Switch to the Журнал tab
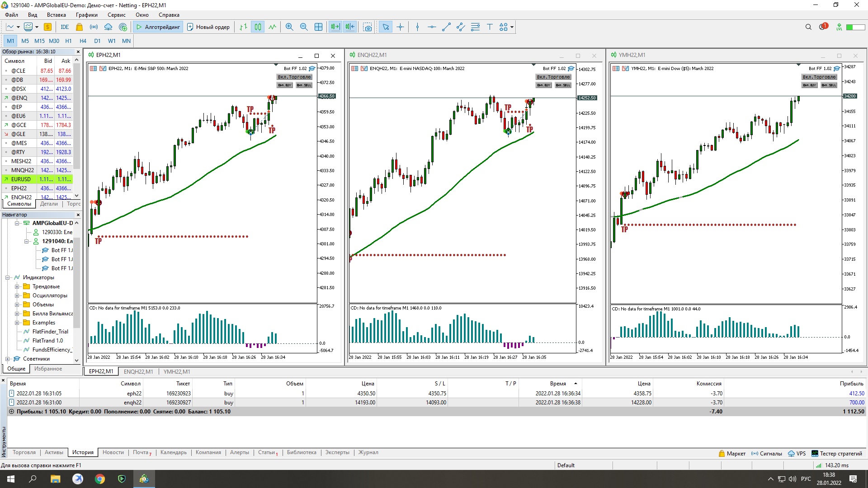 pyautogui.click(x=368, y=452)
